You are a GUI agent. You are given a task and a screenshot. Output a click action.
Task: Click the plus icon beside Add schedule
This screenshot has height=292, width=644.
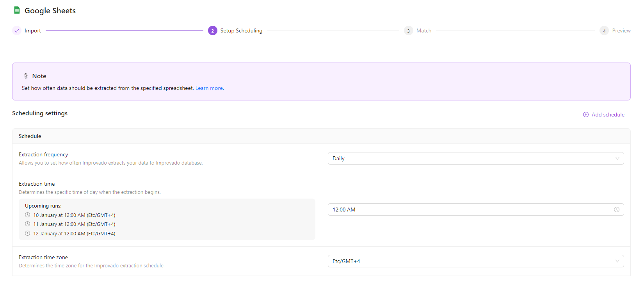pos(585,115)
